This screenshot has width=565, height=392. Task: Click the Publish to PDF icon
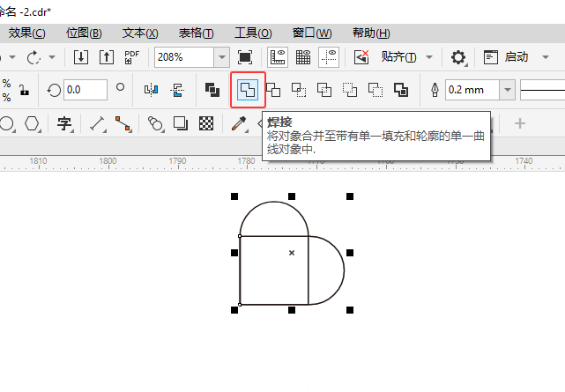tap(132, 57)
